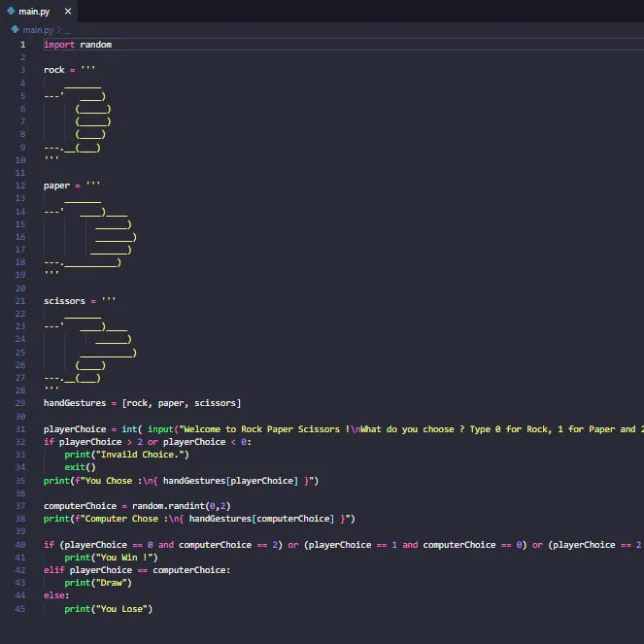Click the 'if playerChoice > 2' condition line
Image resolution: width=644 pixels, height=644 pixels.
[148, 442]
